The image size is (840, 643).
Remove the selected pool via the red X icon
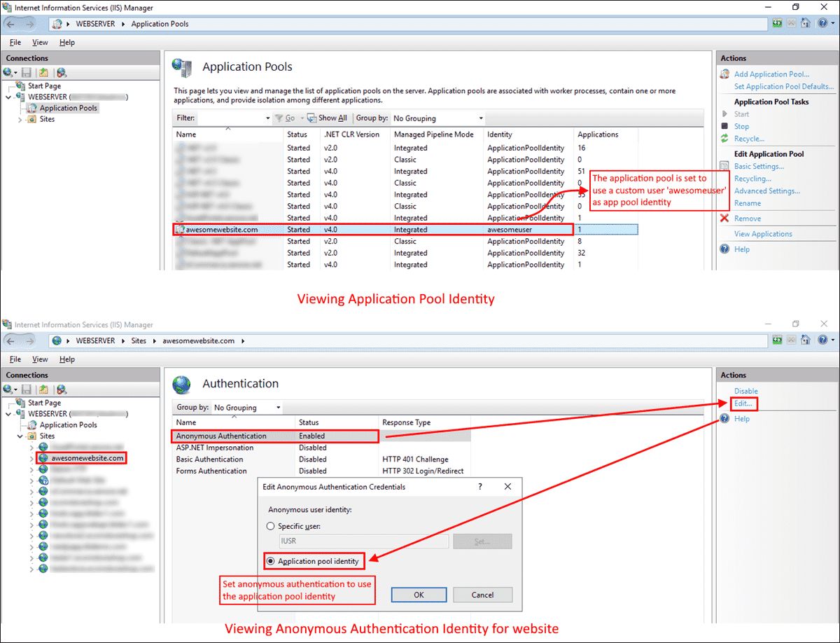724,216
